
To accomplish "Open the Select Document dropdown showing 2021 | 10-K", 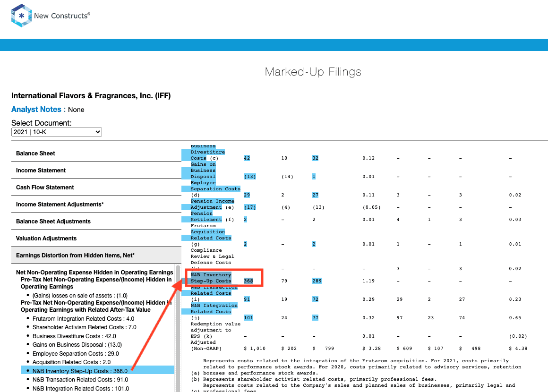I will click(x=57, y=132).
